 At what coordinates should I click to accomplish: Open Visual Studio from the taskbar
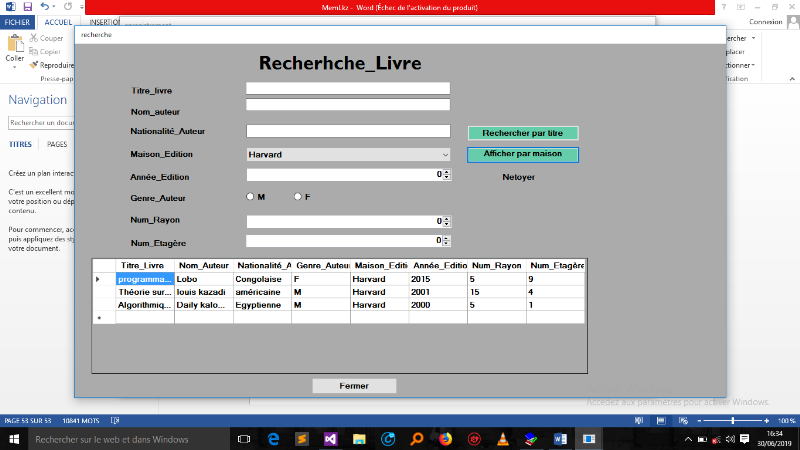click(x=329, y=439)
